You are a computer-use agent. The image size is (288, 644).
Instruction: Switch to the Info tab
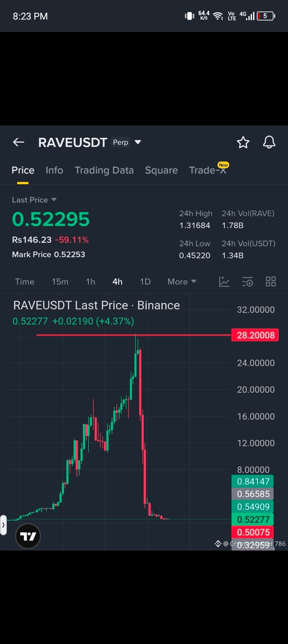pos(54,170)
